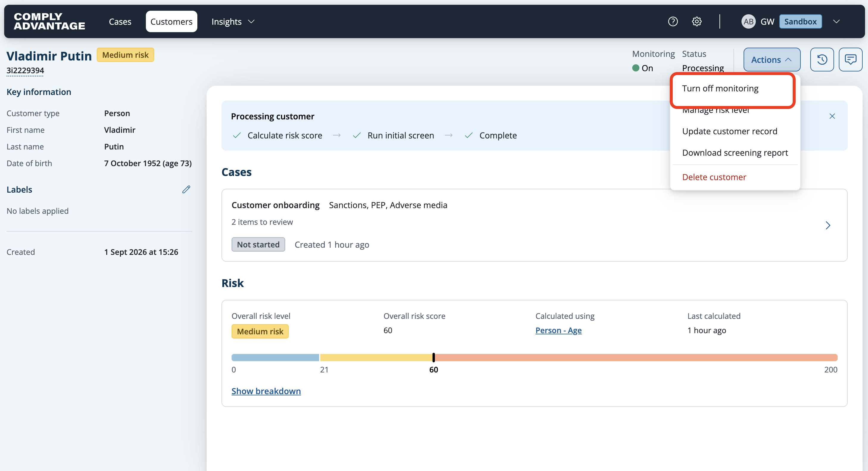Edit labels with the pencil icon

186,189
